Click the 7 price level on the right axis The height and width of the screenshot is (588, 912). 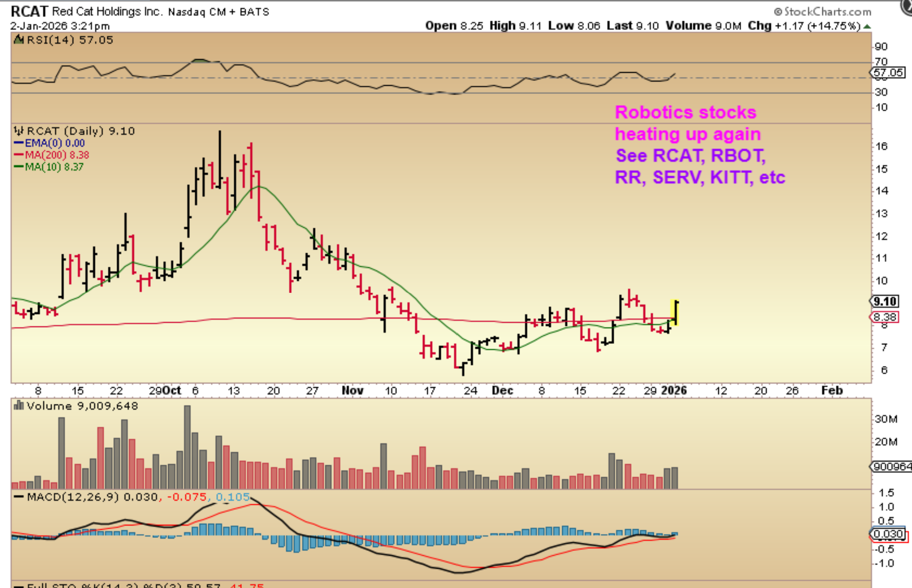(884, 347)
